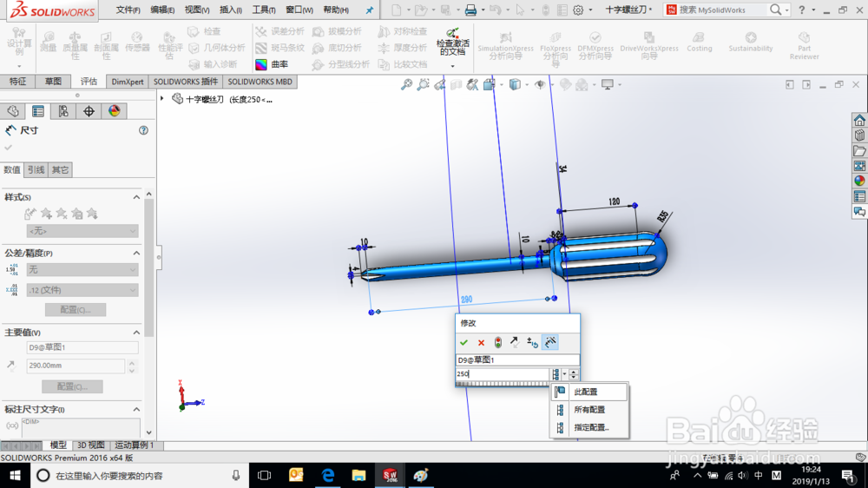Viewport: 868px width, 488px height.
Task: Toggle the mark dimension for drawing import icon
Action: click(x=550, y=342)
